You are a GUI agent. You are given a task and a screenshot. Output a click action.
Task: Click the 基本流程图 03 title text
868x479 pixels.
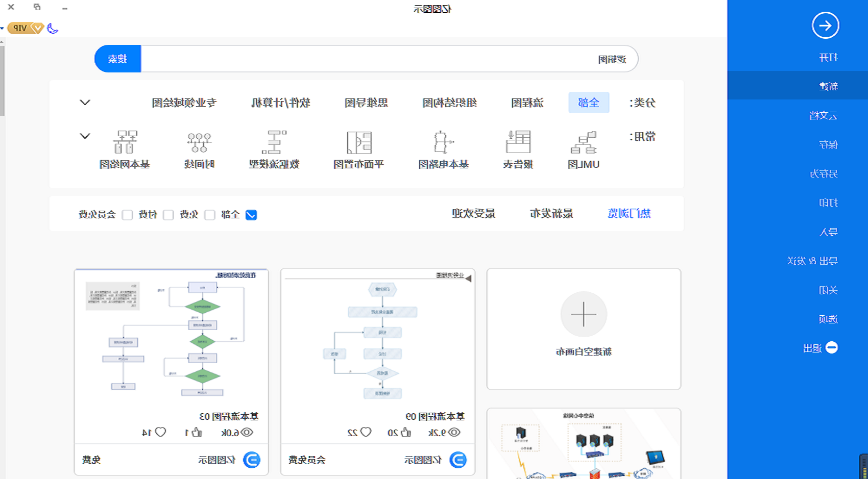pos(229,416)
